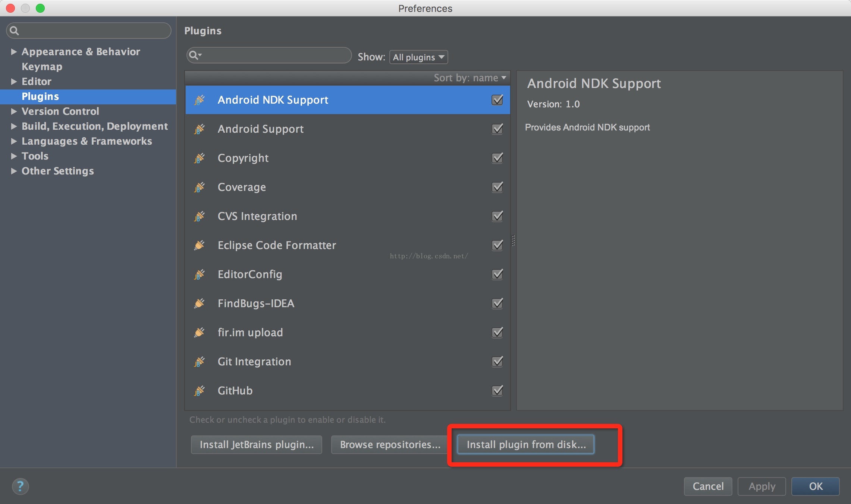Open the Show All plugins dropdown
Viewport: 851px width, 504px height.
pos(418,57)
